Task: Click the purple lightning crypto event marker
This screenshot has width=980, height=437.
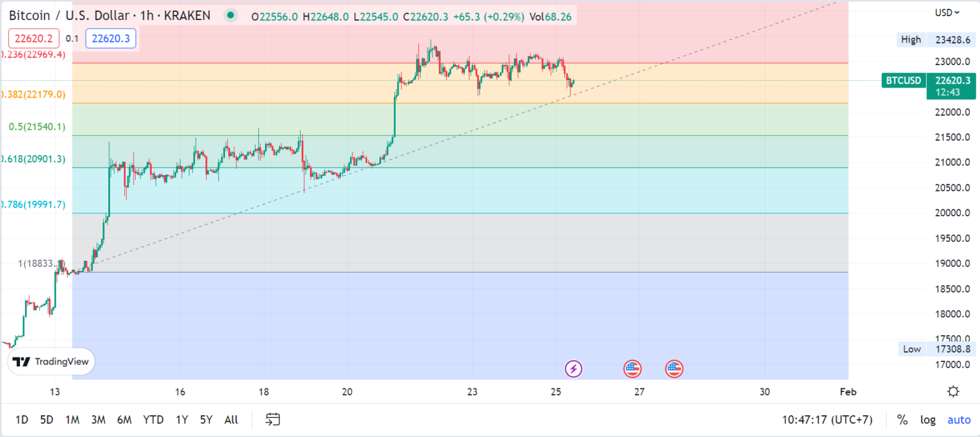Action: click(x=573, y=369)
